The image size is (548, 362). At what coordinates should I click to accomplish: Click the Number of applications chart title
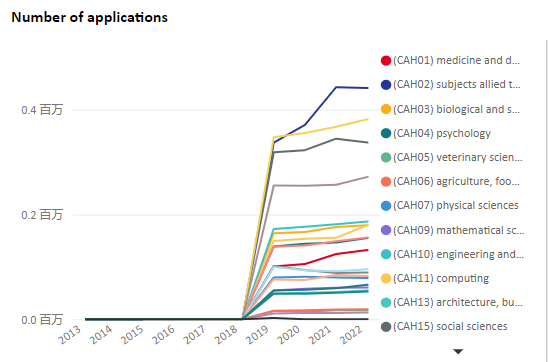point(89,17)
